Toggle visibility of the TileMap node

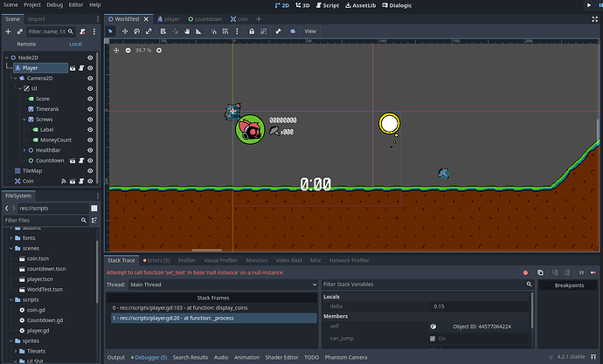[x=90, y=171]
